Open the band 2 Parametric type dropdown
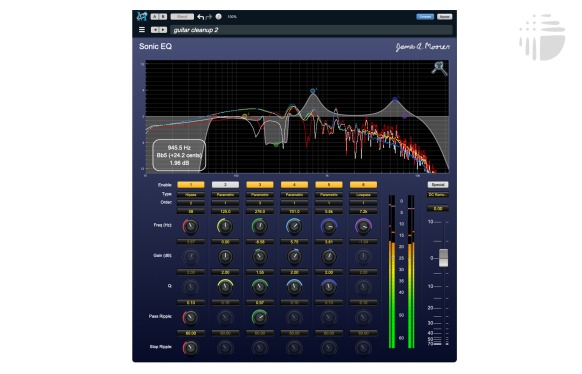Screen dimensions: 582x374 (225, 194)
